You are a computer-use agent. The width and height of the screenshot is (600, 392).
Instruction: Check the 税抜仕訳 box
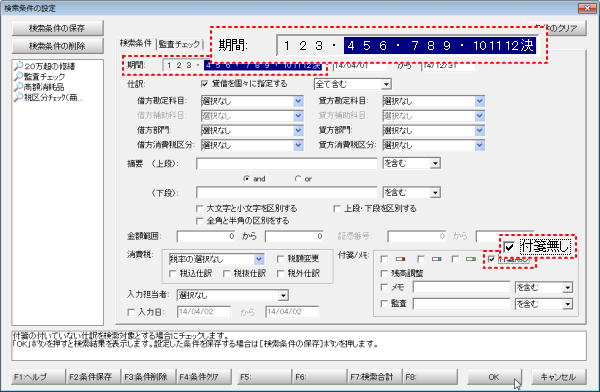pyautogui.click(x=227, y=274)
